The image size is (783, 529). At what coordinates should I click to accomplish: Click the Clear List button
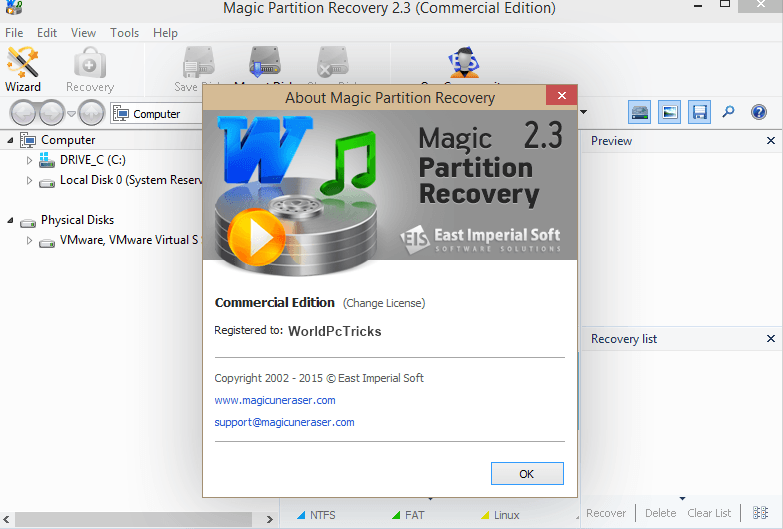709,513
